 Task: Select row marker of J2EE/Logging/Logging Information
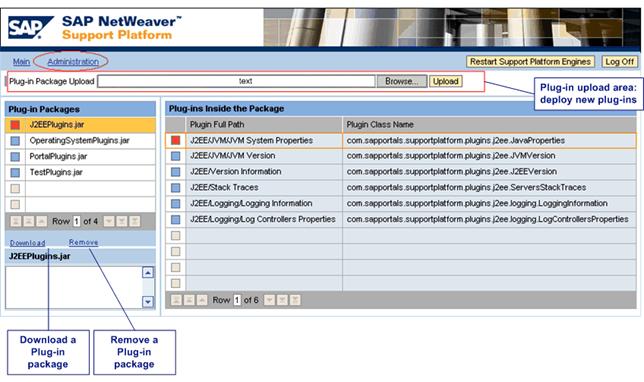175,204
